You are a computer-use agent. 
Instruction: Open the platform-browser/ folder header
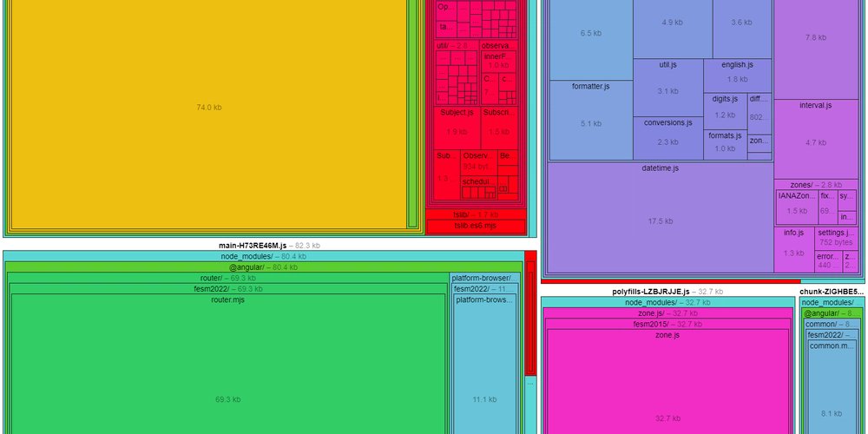485,278
